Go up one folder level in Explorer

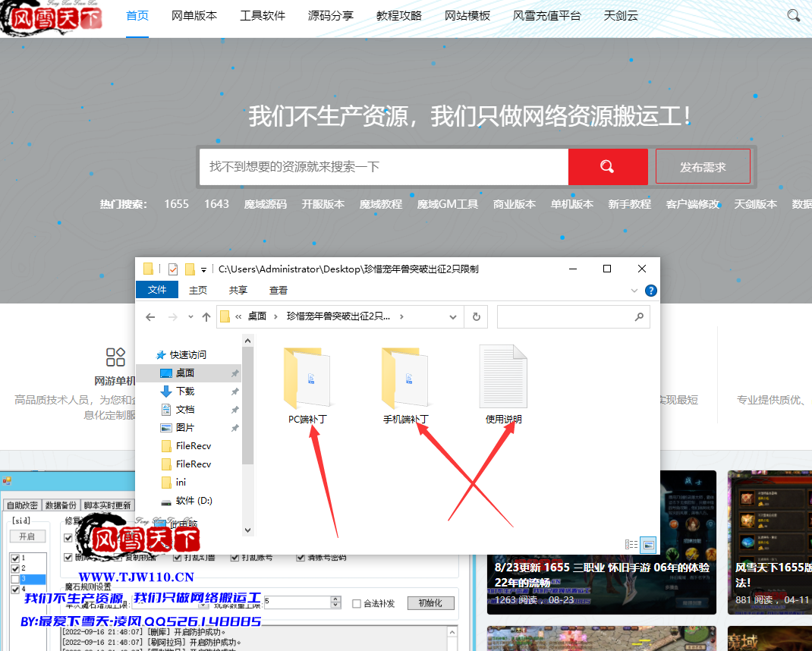pyautogui.click(x=206, y=317)
